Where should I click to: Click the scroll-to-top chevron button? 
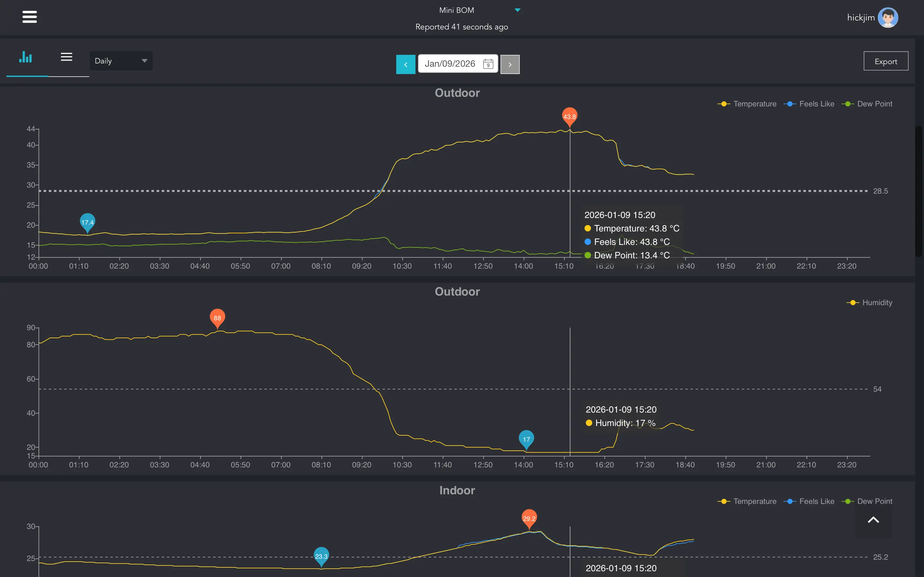(873, 520)
